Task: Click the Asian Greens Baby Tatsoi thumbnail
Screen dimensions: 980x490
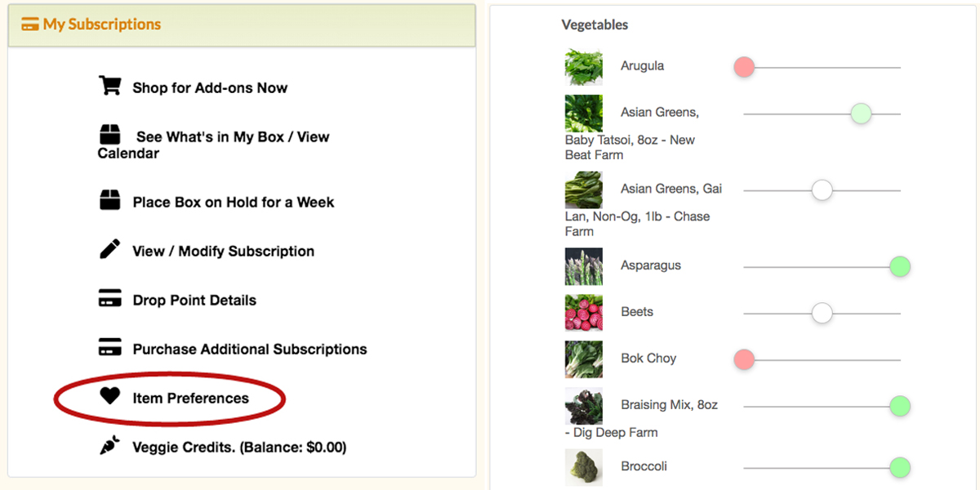Action: click(x=583, y=114)
